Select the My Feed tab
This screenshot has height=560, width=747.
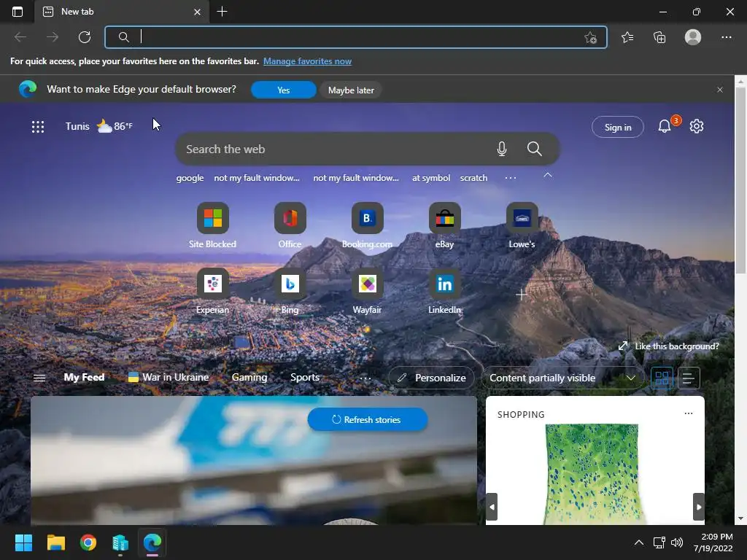coord(85,377)
